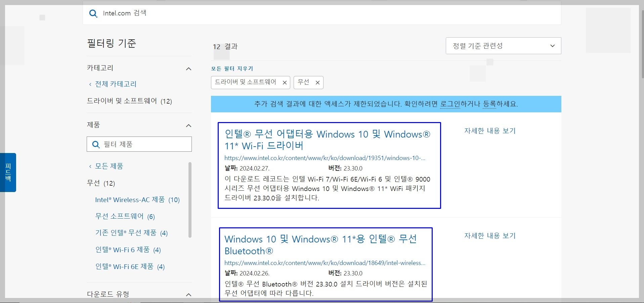Image resolution: width=644 pixels, height=303 pixels.
Task: Click 드라이버 및 소프트웨어 (12) category text
Action: 129,101
